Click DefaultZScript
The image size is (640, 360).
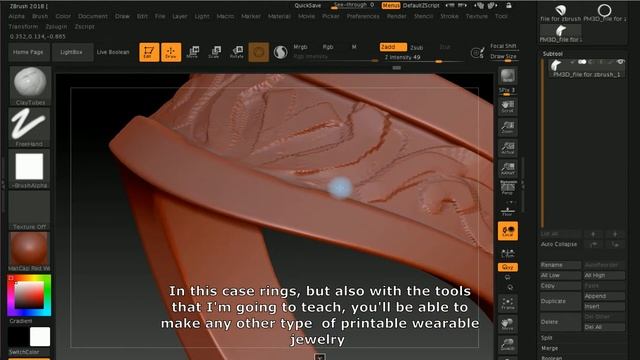(421, 6)
